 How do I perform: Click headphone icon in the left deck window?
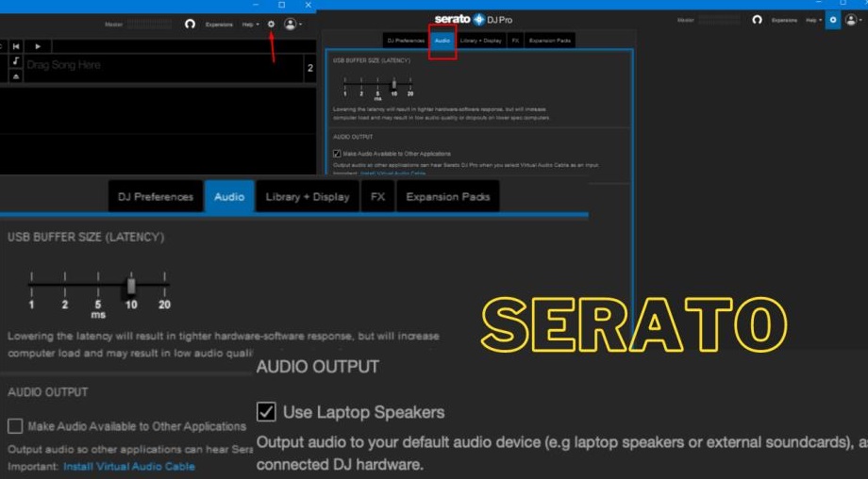pyautogui.click(x=190, y=25)
